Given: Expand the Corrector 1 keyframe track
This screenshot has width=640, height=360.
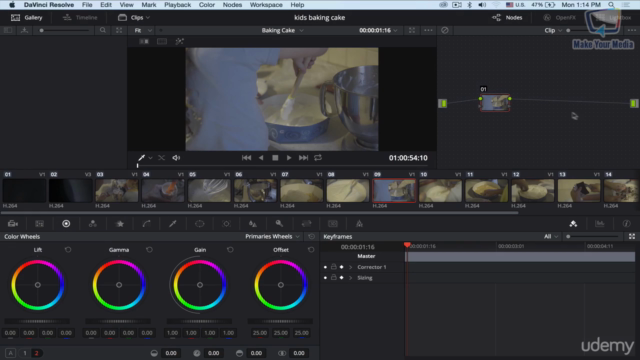Looking at the screenshot, I should coord(350,267).
